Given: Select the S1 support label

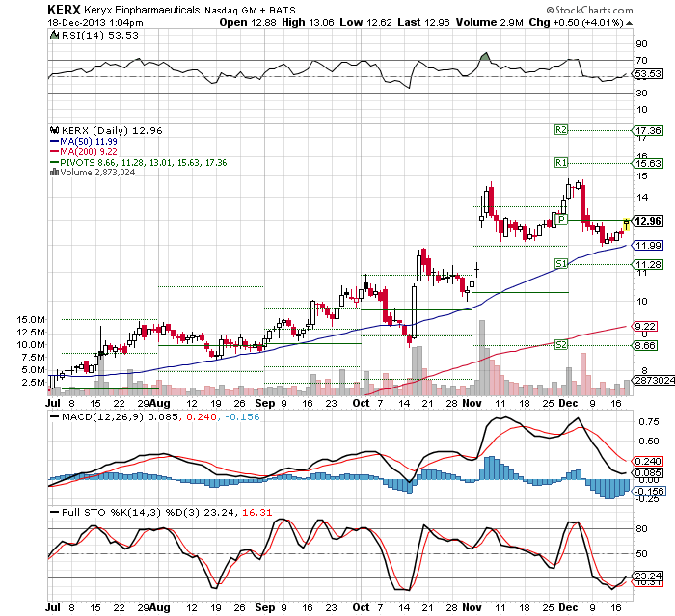Looking at the screenshot, I should 561,263.
